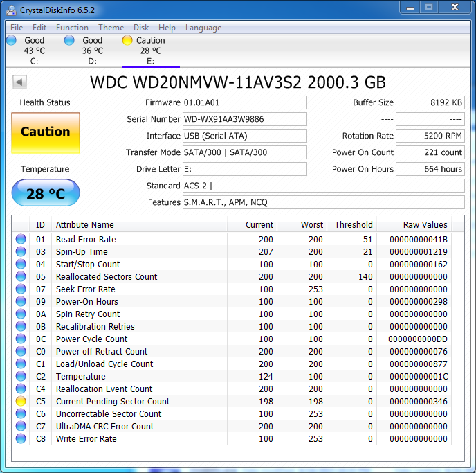Screen dimensions: 476x473
Task: Select the Reallocated Sectors Count attribute name
Action: (x=107, y=277)
